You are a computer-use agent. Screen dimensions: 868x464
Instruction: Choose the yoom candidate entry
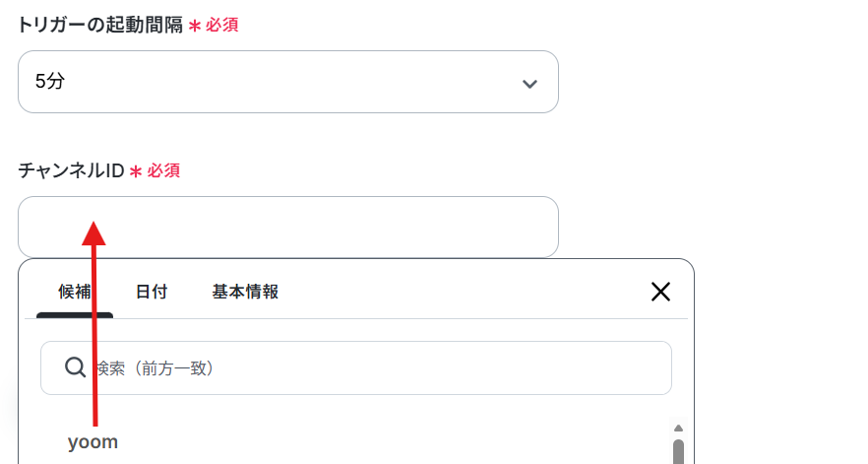click(93, 441)
